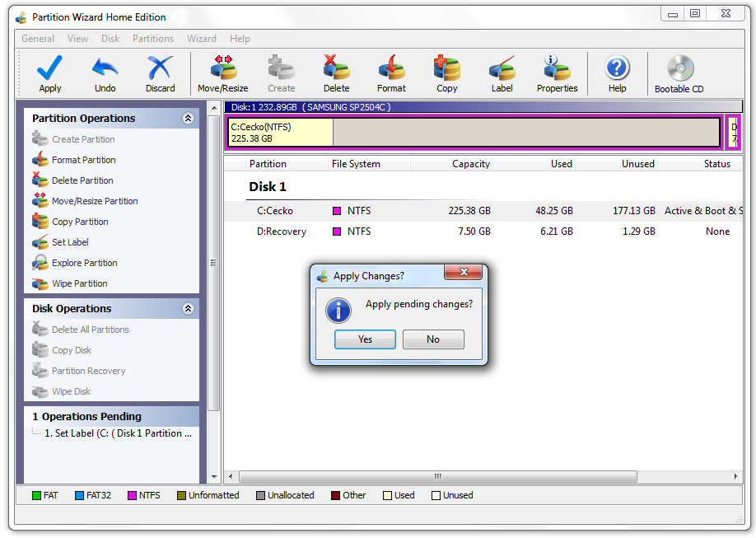Select the D partition block in the disk map

733,132
